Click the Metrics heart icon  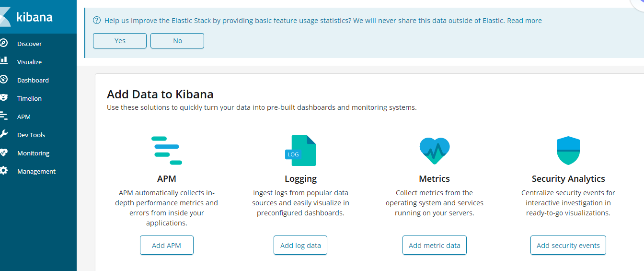click(434, 151)
